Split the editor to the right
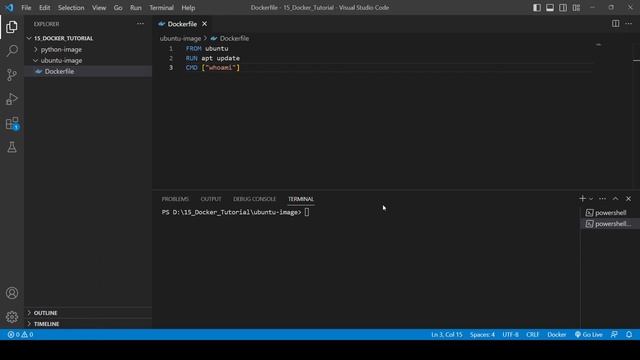 (616, 23)
